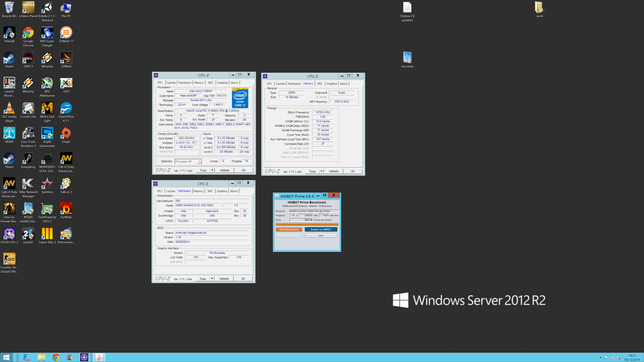This screenshot has width=644, height=362.
Task: Open my setup file icon
Action: pyautogui.click(x=407, y=60)
